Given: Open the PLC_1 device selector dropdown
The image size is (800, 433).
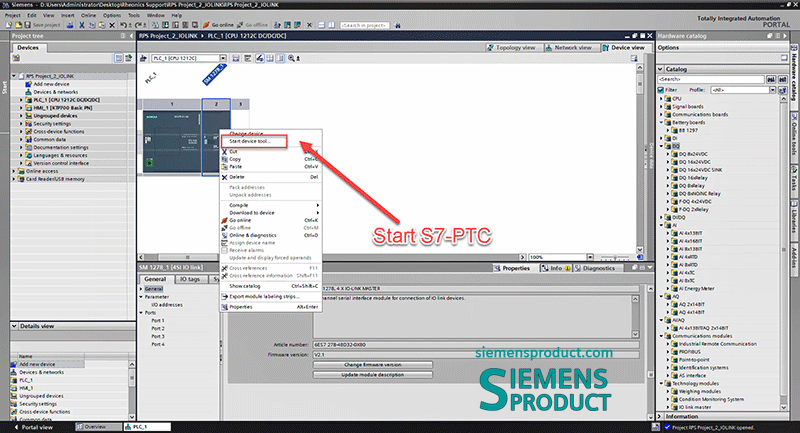Looking at the screenshot, I should (223, 58).
